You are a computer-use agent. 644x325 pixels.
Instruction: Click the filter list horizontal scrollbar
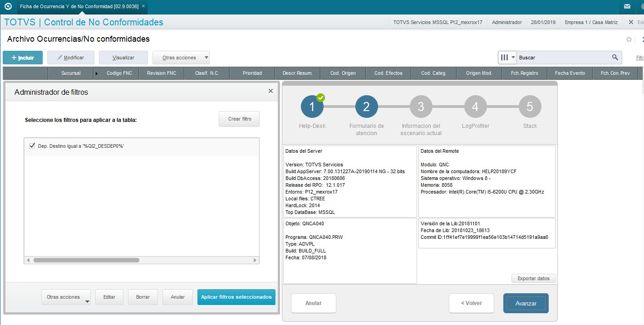[x=86, y=260]
